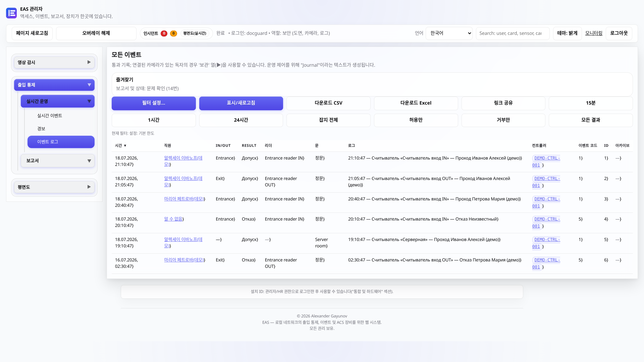Open DEMO-CTRL-001 link in event ID 6 row
Image resolution: width=644 pixels, height=362 pixels.
(x=546, y=264)
